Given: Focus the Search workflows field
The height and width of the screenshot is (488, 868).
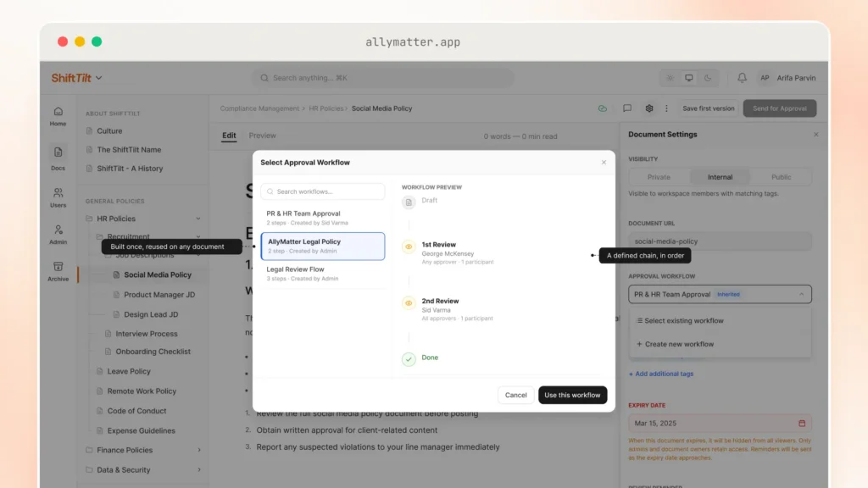Looking at the screenshot, I should pyautogui.click(x=323, y=191).
